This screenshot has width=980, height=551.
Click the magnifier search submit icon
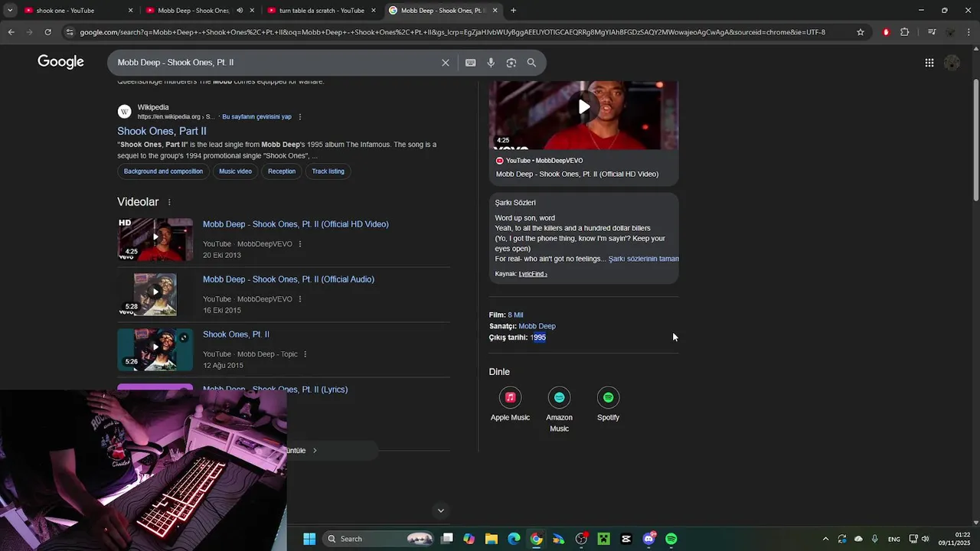(x=531, y=63)
